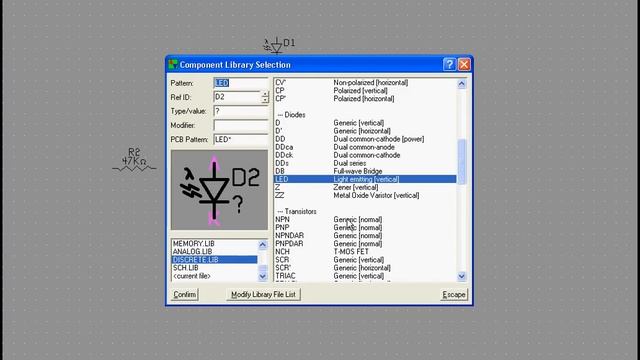Select CP polarized vertical capacitor

point(365,91)
